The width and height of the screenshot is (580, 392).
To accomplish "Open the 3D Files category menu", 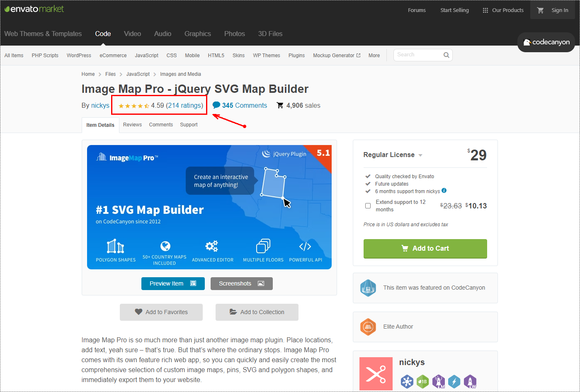I will click(270, 34).
